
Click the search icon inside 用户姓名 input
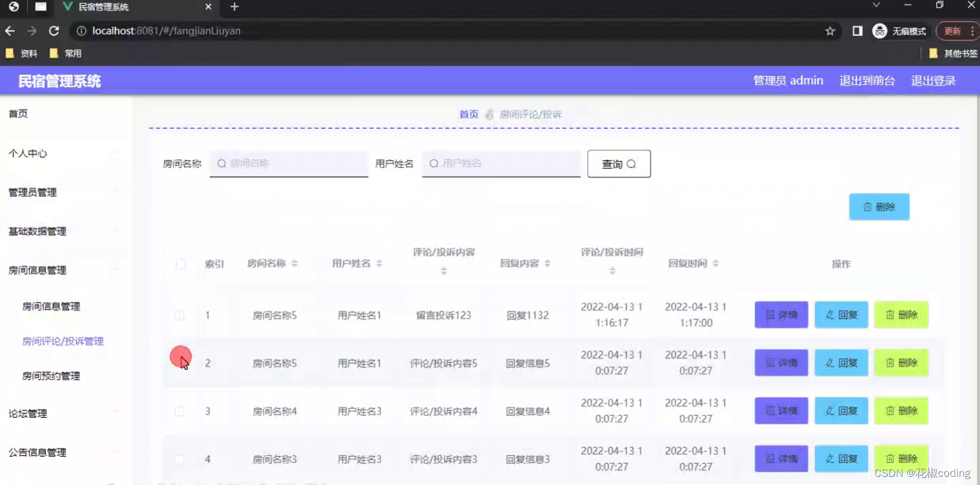coord(433,163)
